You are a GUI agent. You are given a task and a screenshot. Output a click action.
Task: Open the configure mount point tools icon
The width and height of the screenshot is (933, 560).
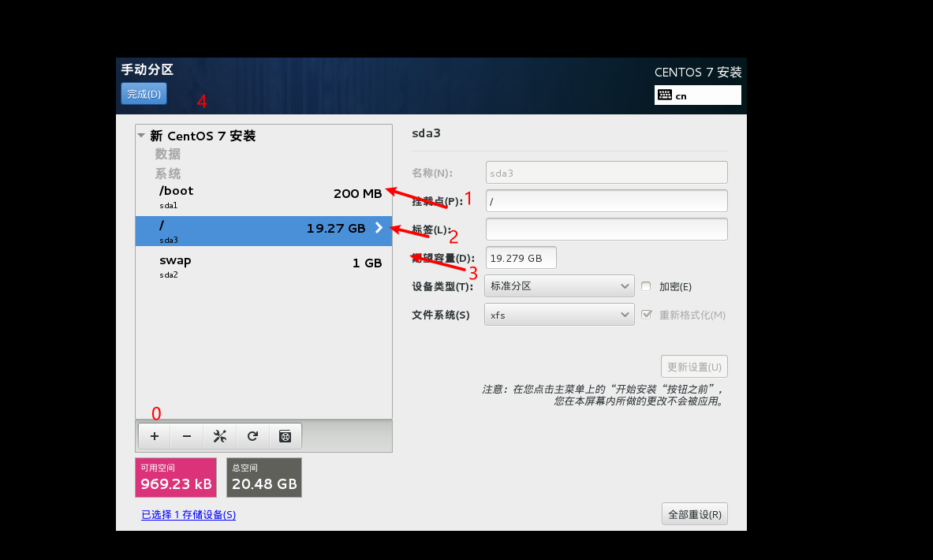tap(219, 436)
